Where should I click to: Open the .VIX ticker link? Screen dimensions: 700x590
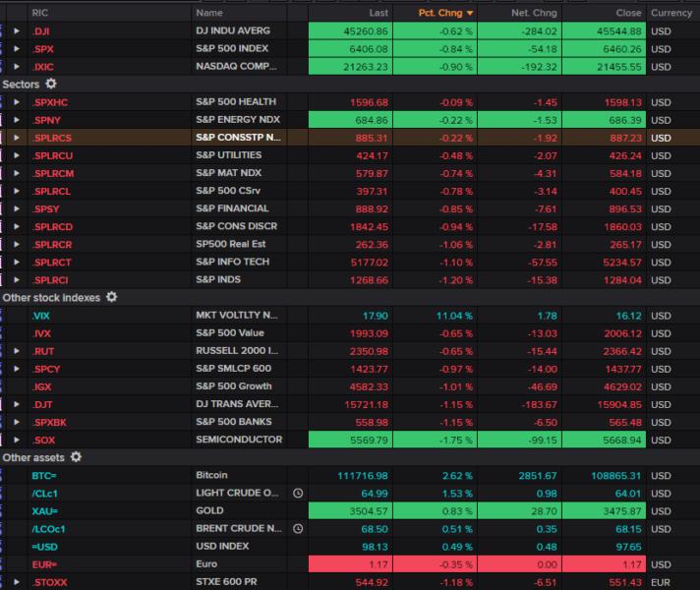[41, 316]
